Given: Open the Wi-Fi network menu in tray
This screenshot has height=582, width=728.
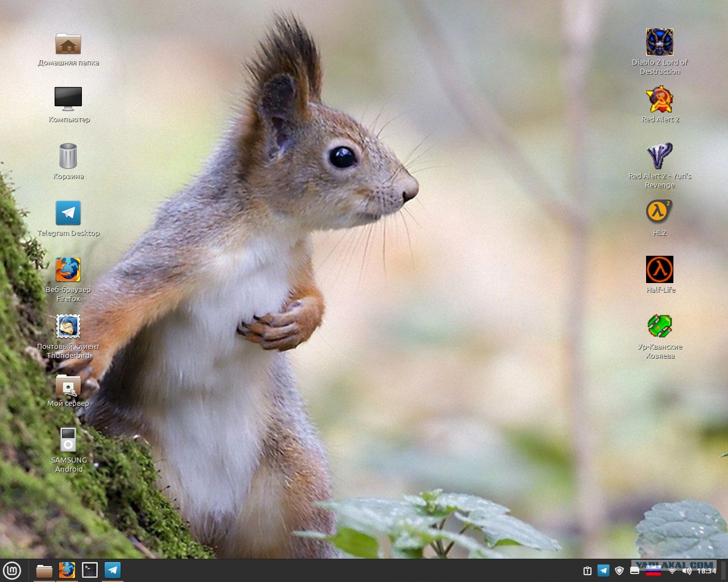Looking at the screenshot, I should click(x=672, y=571).
